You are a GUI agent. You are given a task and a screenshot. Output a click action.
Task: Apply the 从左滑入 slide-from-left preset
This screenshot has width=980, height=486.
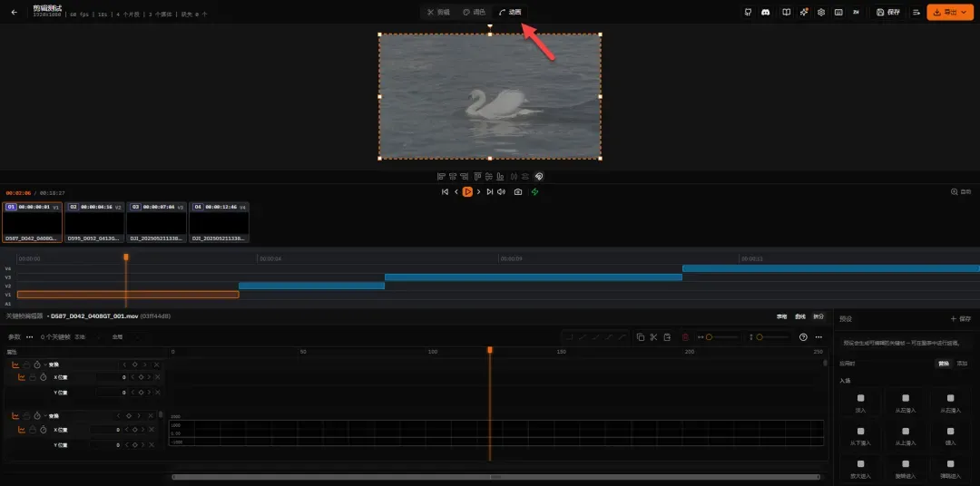(x=906, y=402)
